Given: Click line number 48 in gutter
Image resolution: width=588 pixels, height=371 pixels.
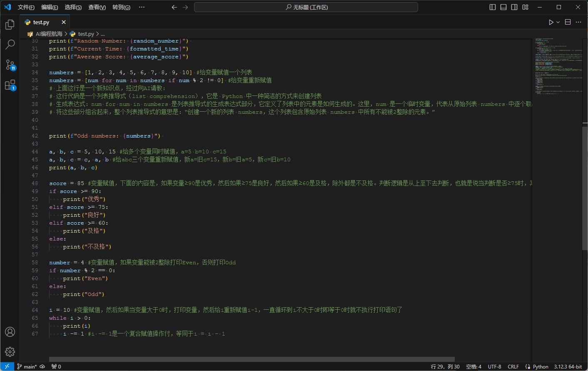Looking at the screenshot, I should tap(35, 183).
